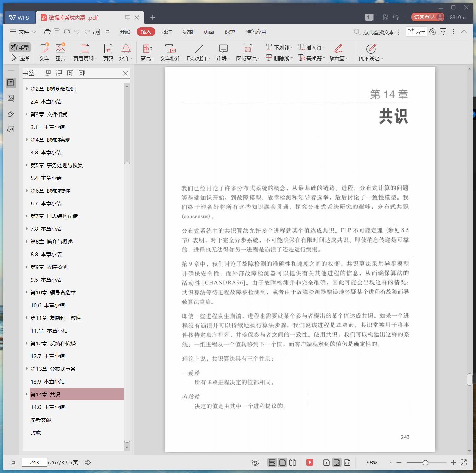476x473 pixels.
Task: Open the settings gear in the title bar
Action: [433, 32]
